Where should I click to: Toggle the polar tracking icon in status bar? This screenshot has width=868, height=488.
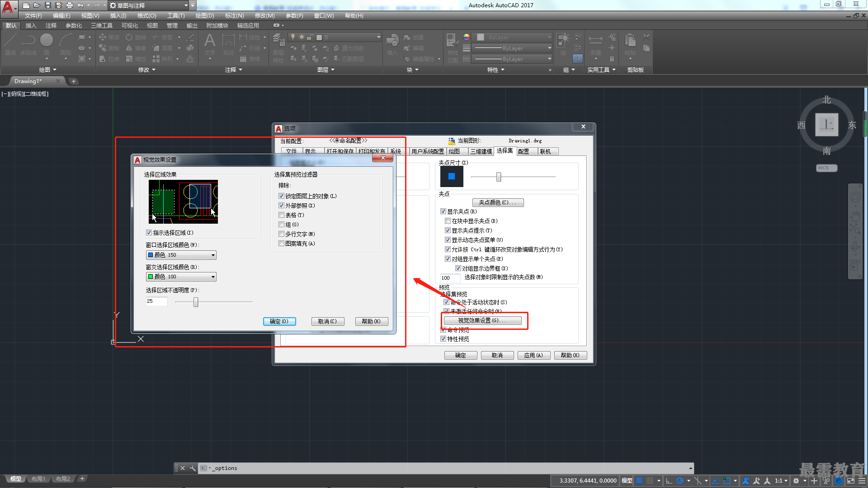[679, 480]
